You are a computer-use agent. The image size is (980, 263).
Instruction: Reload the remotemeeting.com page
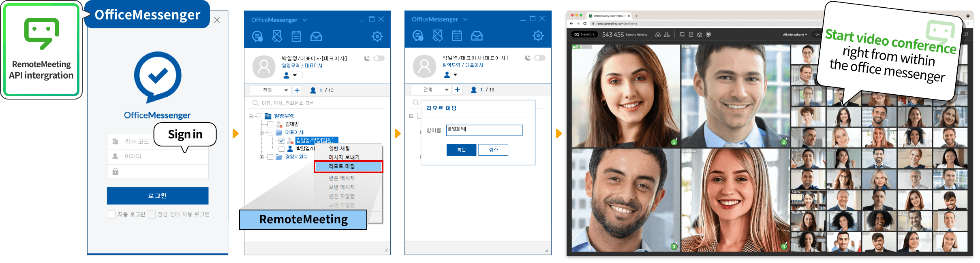tap(585, 23)
